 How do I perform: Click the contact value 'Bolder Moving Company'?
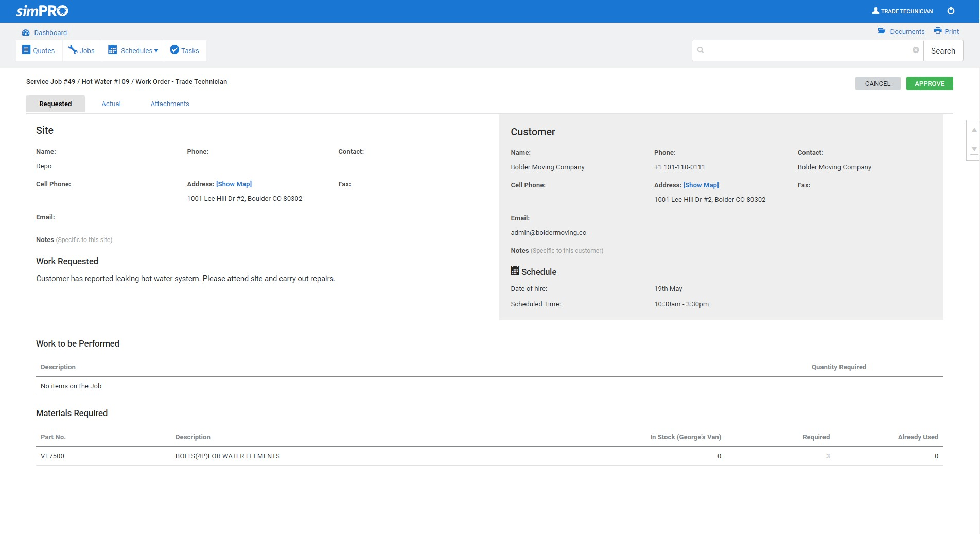(x=834, y=167)
